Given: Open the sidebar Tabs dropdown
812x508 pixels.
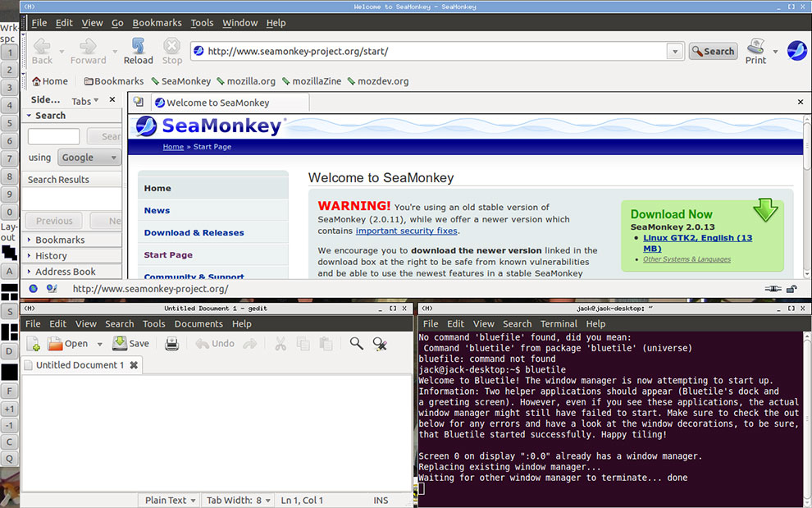Looking at the screenshot, I should (x=85, y=101).
